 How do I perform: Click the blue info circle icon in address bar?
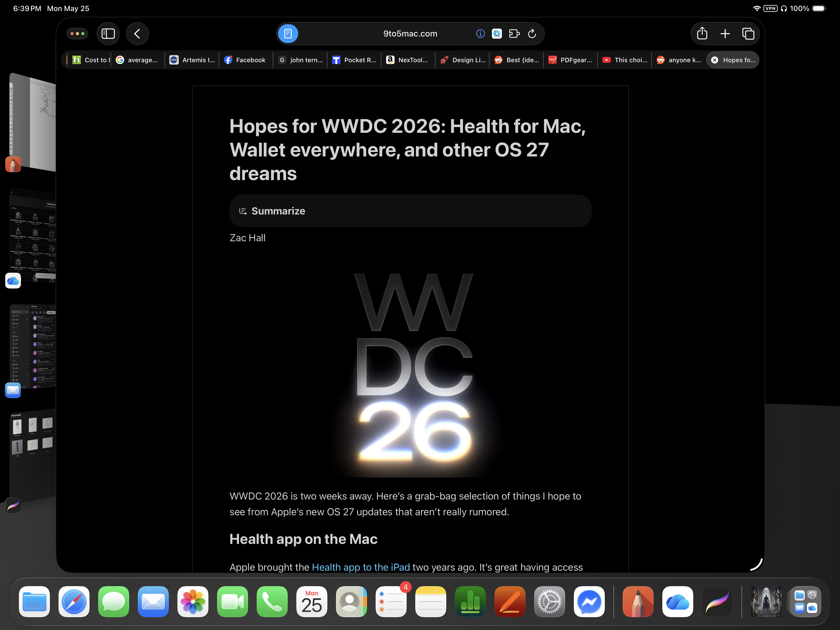(x=480, y=34)
